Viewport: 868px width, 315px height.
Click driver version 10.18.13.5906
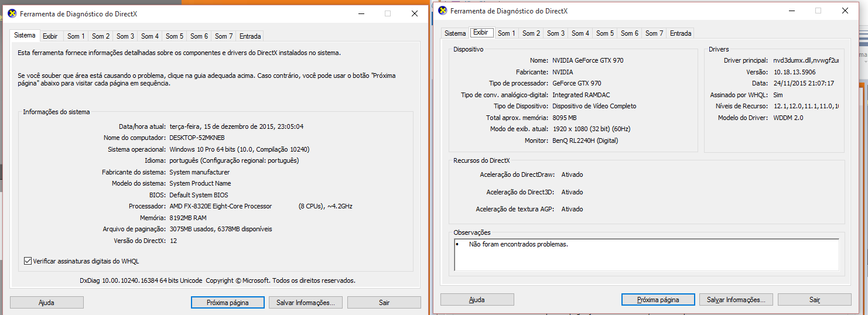[795, 72]
